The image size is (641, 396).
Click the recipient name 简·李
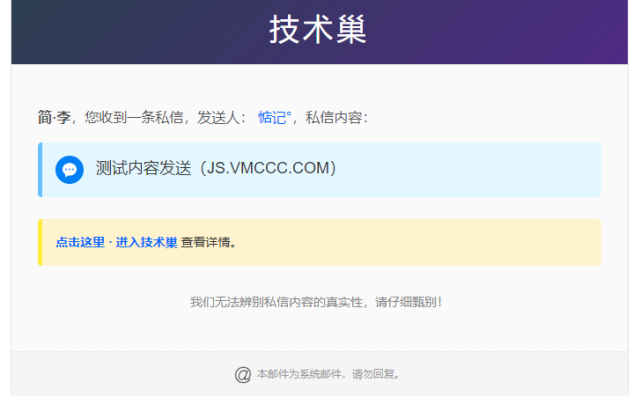[54, 118]
